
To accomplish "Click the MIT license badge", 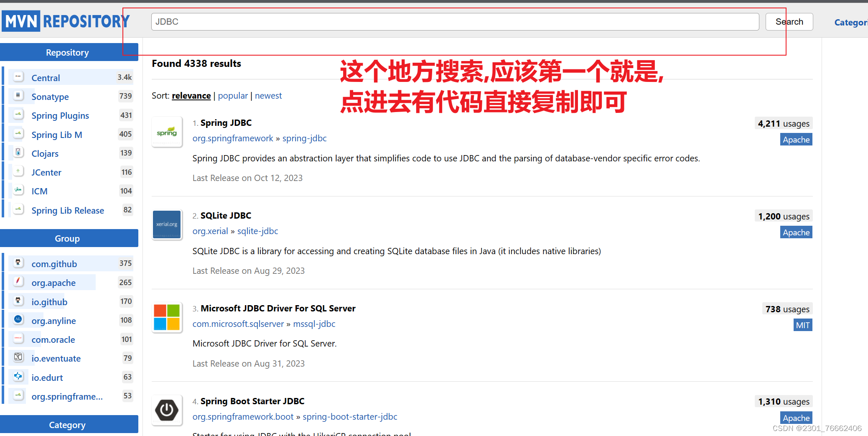I will [802, 325].
